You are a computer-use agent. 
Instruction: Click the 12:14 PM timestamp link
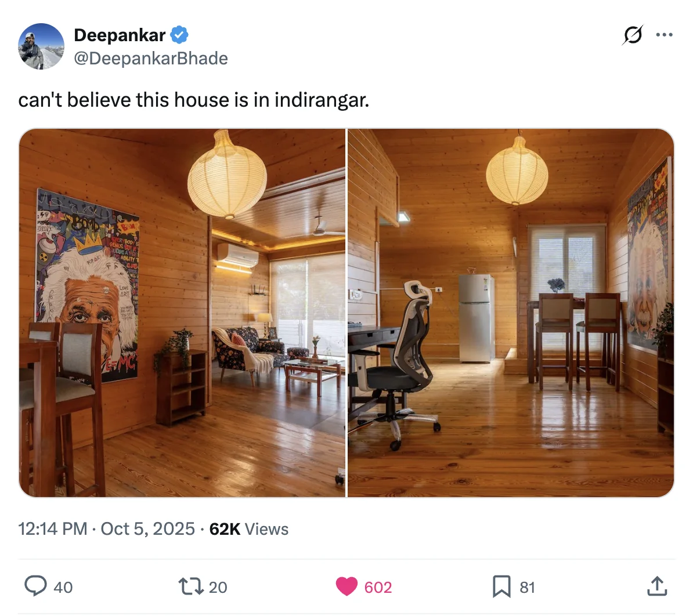pos(53,528)
